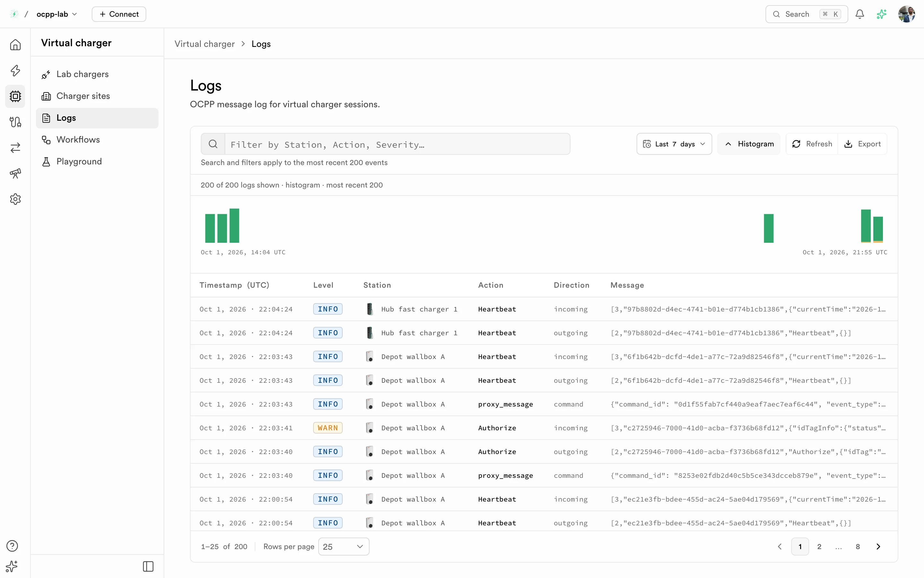Open Lab chargers in the sidebar
The image size is (924, 578).
[97, 74]
